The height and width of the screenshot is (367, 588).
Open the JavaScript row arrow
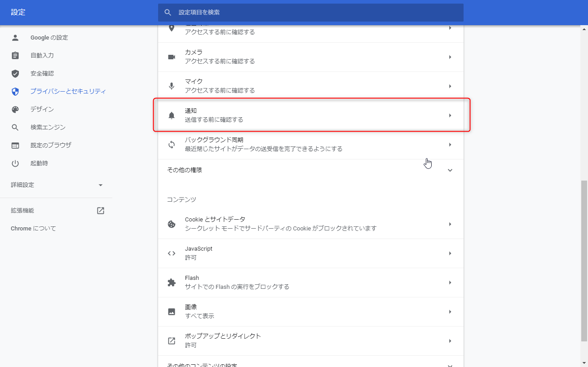450,253
